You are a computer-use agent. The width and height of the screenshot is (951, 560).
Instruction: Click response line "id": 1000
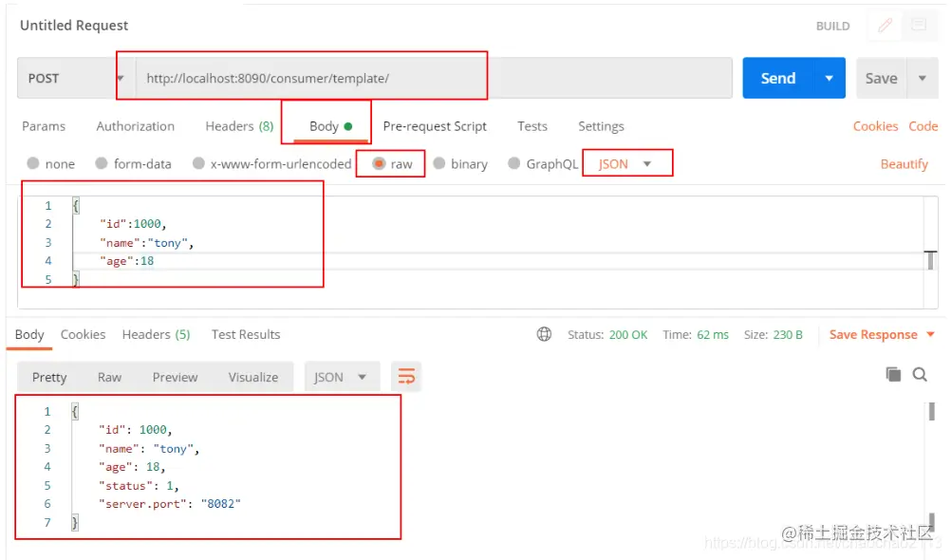click(x=136, y=430)
